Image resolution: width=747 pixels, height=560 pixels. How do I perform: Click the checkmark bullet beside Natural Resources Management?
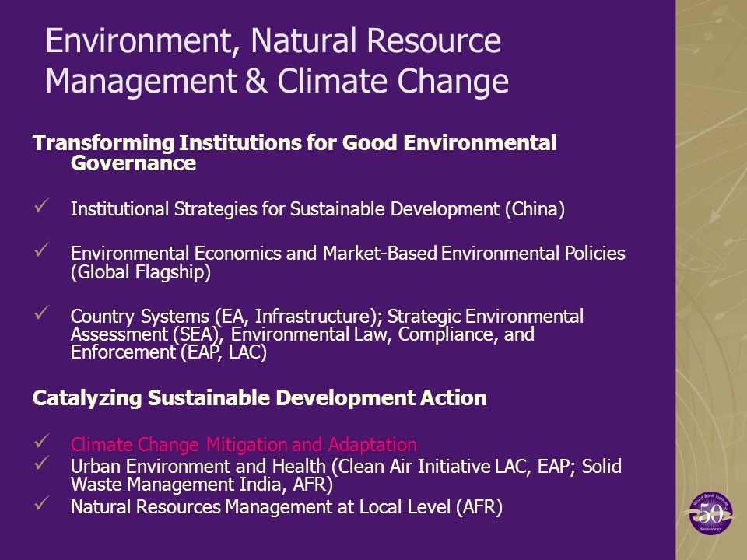pos(42,503)
